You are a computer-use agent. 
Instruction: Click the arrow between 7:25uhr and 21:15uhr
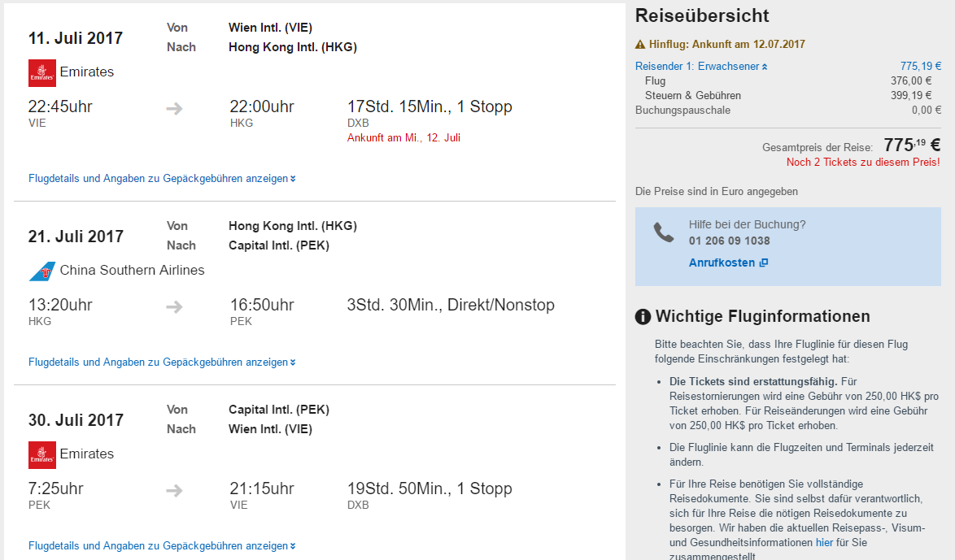point(174,490)
